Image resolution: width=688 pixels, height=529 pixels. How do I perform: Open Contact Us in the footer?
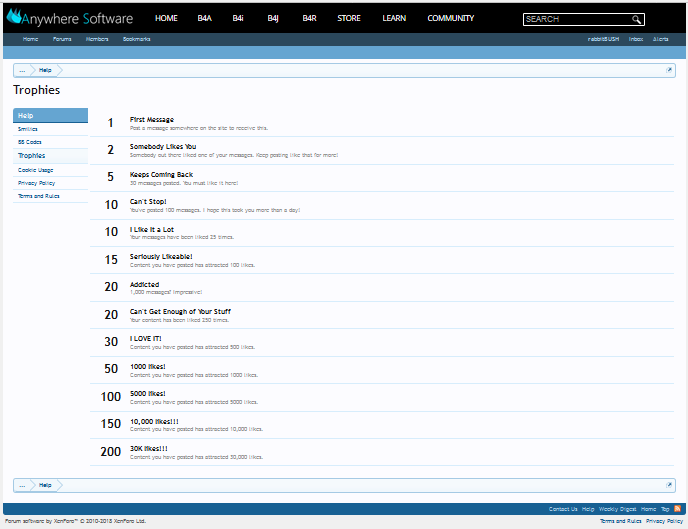(x=563, y=509)
